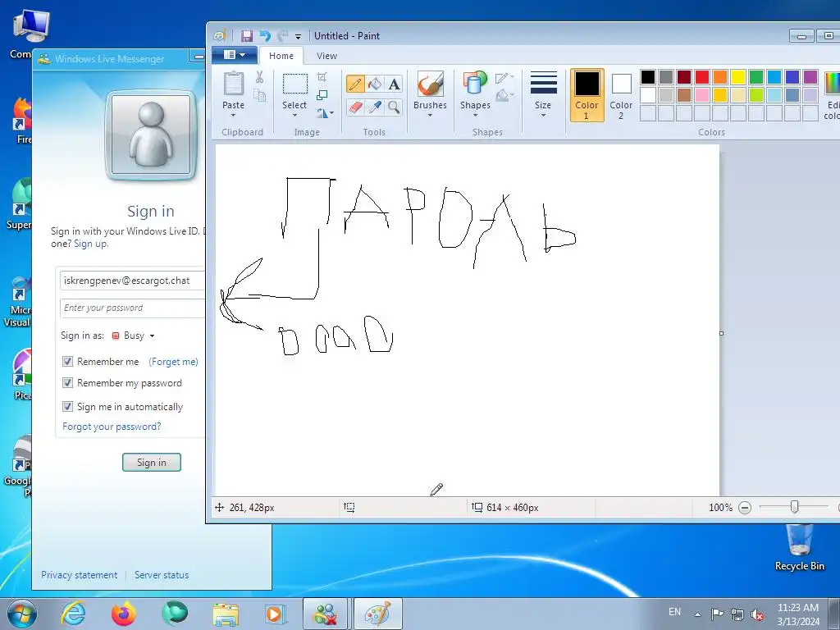Open the Recycle Bin desktop icon
840x630 pixels.
point(799,547)
